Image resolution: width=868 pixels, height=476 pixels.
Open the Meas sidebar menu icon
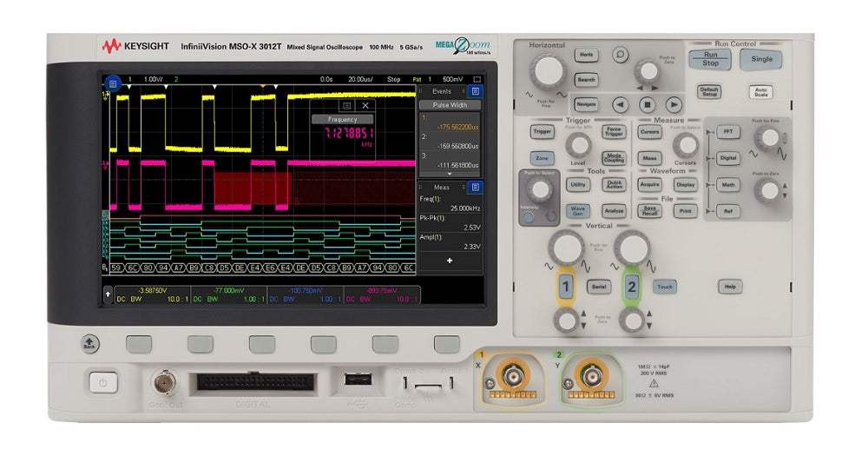(476, 187)
